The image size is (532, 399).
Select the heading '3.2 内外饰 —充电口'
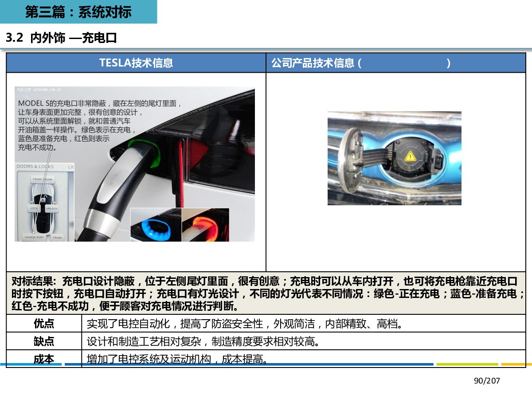pos(61,38)
